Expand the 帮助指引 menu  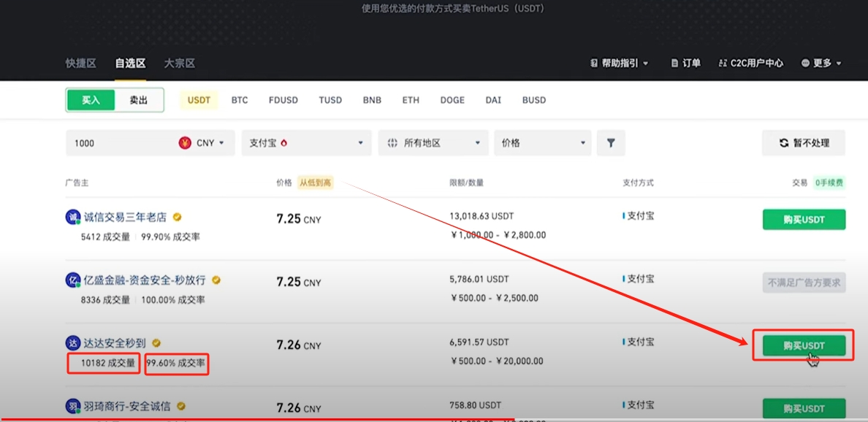620,63
